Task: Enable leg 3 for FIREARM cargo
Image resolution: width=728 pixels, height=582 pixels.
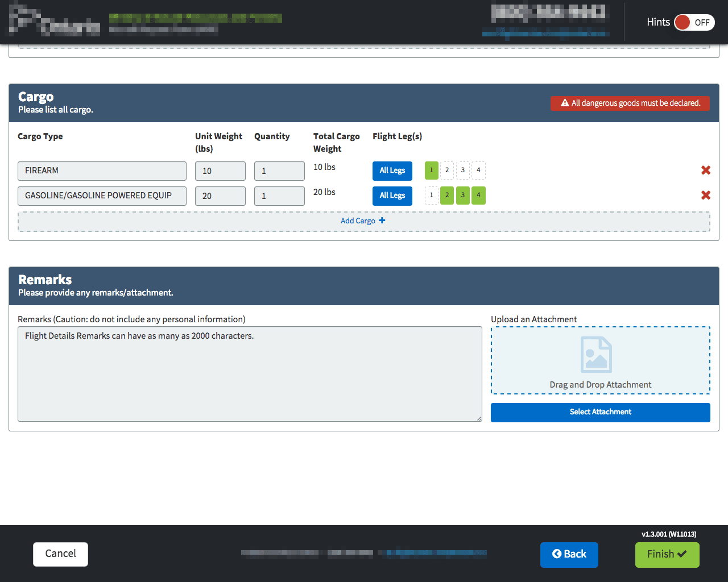Action: (463, 171)
